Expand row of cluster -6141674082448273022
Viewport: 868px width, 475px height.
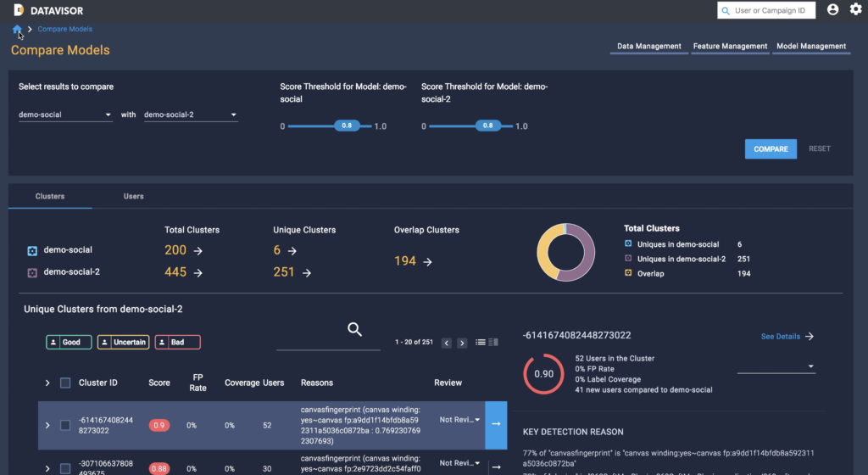(x=47, y=425)
